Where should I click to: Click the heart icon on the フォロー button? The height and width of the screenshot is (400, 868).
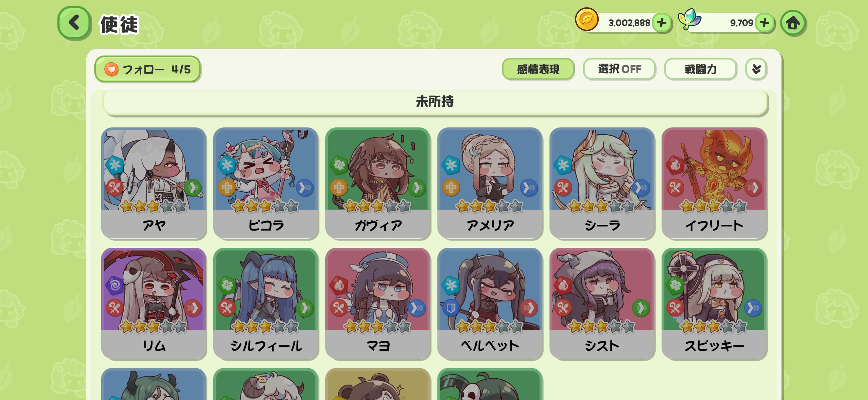(111, 69)
